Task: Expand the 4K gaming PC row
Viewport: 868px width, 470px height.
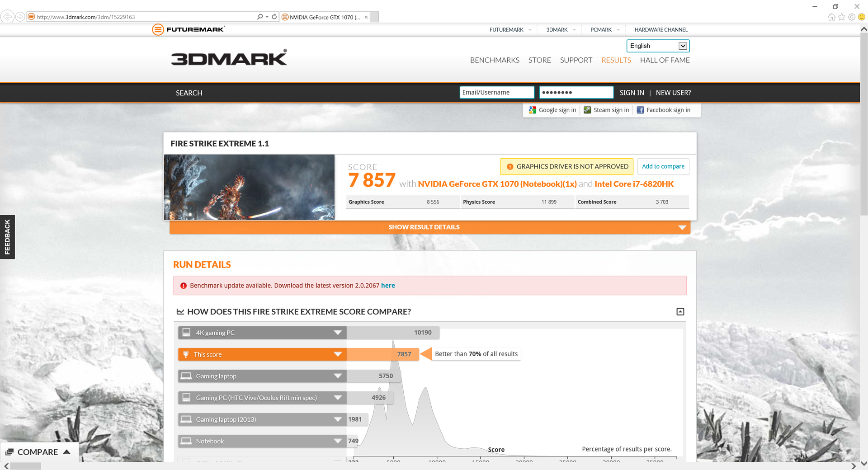Action: (338, 333)
